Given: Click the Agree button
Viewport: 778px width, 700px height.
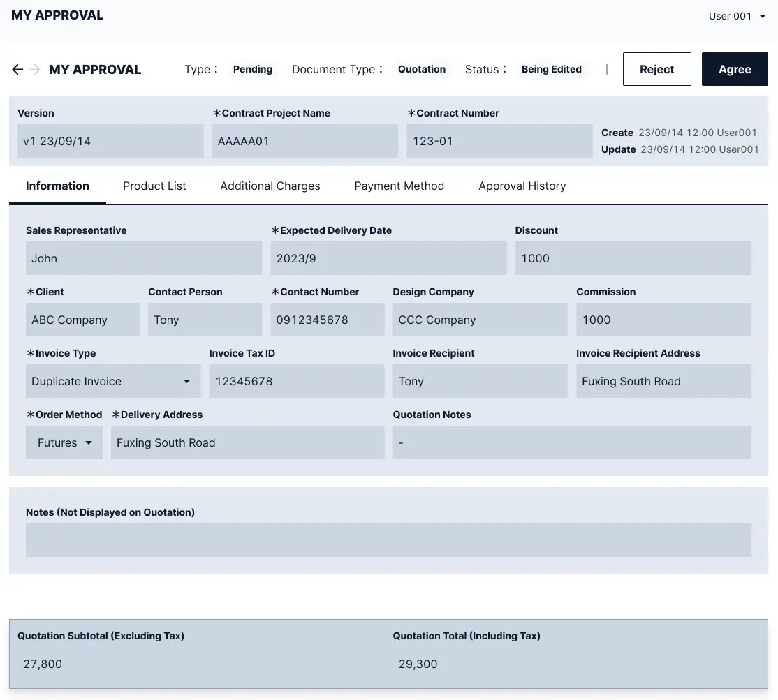Looking at the screenshot, I should tap(735, 69).
